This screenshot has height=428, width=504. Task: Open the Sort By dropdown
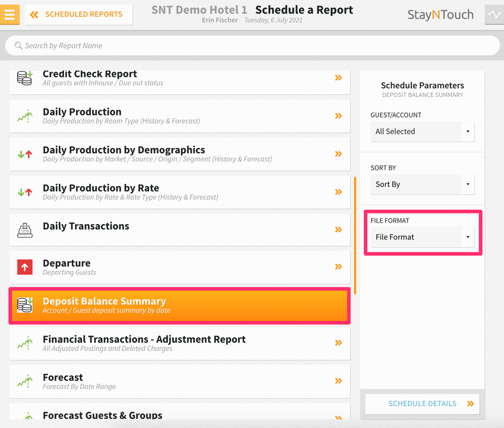click(422, 184)
